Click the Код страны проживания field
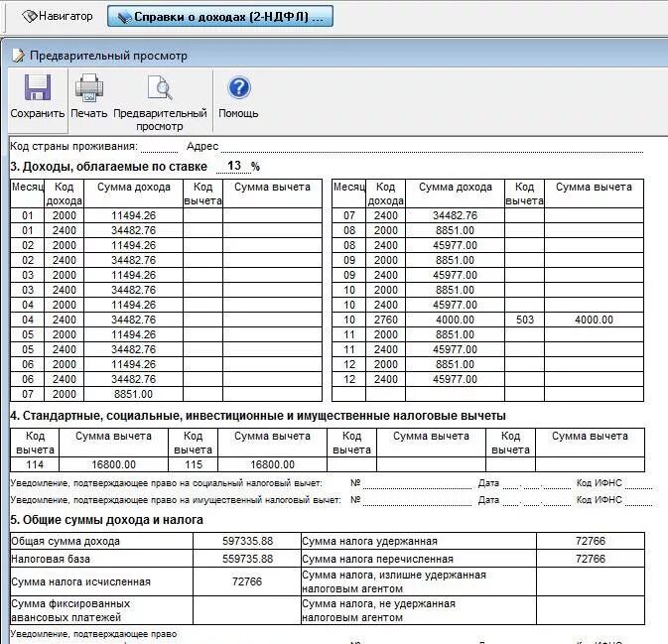Image resolution: width=668 pixels, height=644 pixels. coord(159,147)
